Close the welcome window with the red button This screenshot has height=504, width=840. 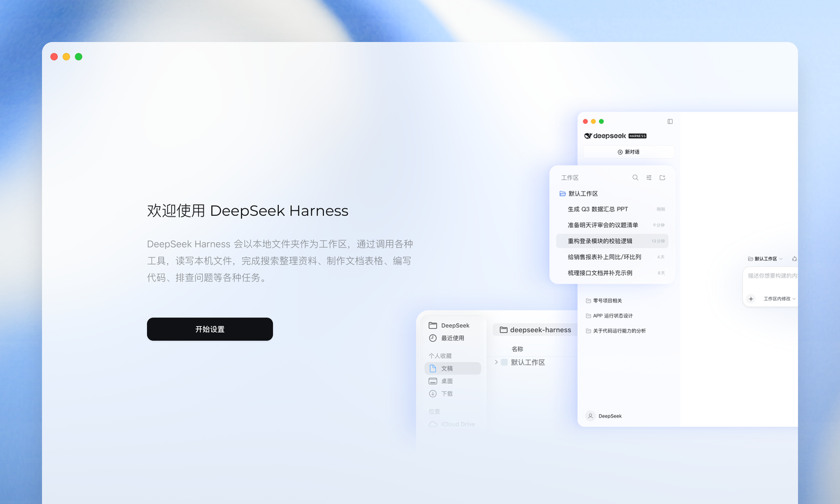(x=54, y=57)
